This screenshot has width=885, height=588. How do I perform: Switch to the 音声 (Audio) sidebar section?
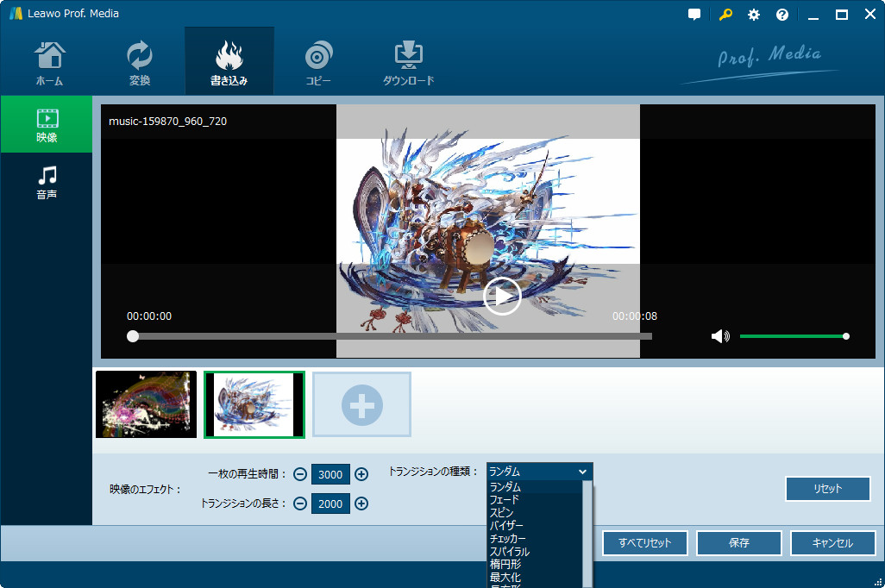[x=47, y=182]
